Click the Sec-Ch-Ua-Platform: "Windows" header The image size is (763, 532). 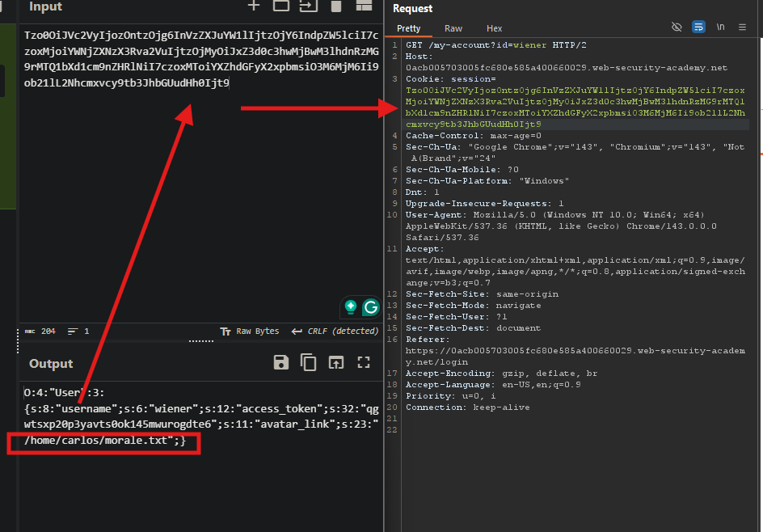487,180
